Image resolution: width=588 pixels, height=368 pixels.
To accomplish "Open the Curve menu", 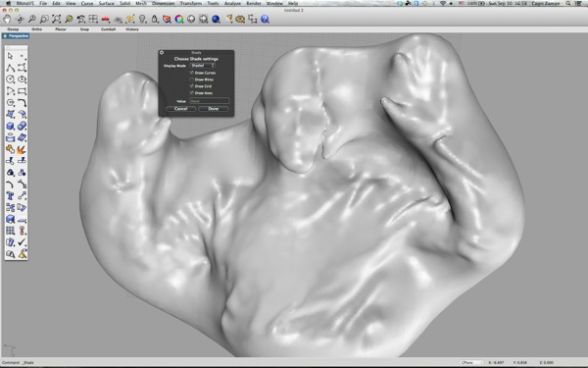I will point(87,3).
